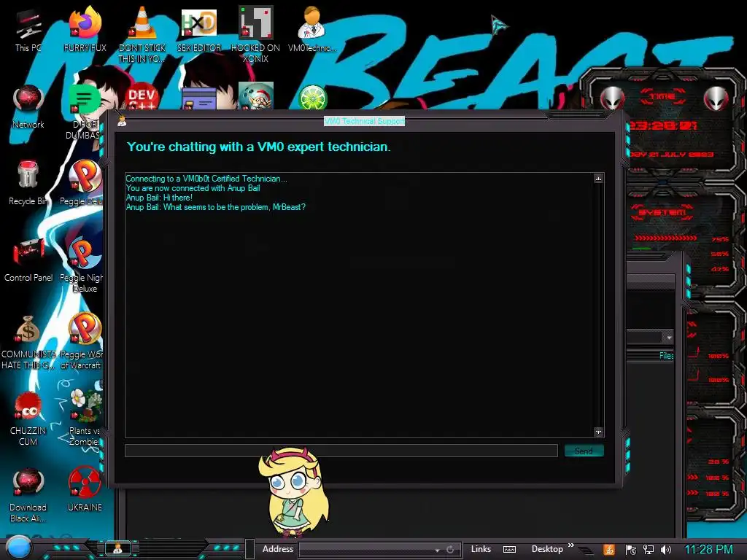Open the Action Center flag icon
This screenshot has width=747, height=560.
(x=631, y=550)
